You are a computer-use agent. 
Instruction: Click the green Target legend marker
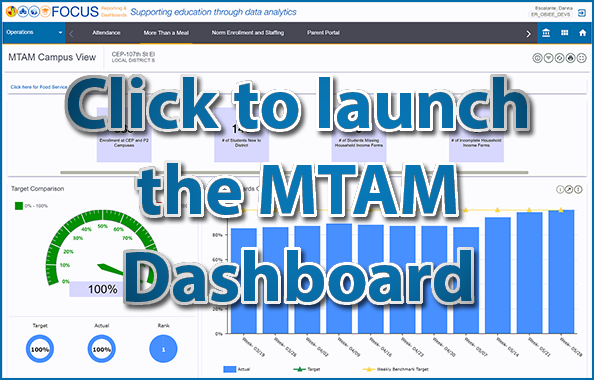pos(299,369)
